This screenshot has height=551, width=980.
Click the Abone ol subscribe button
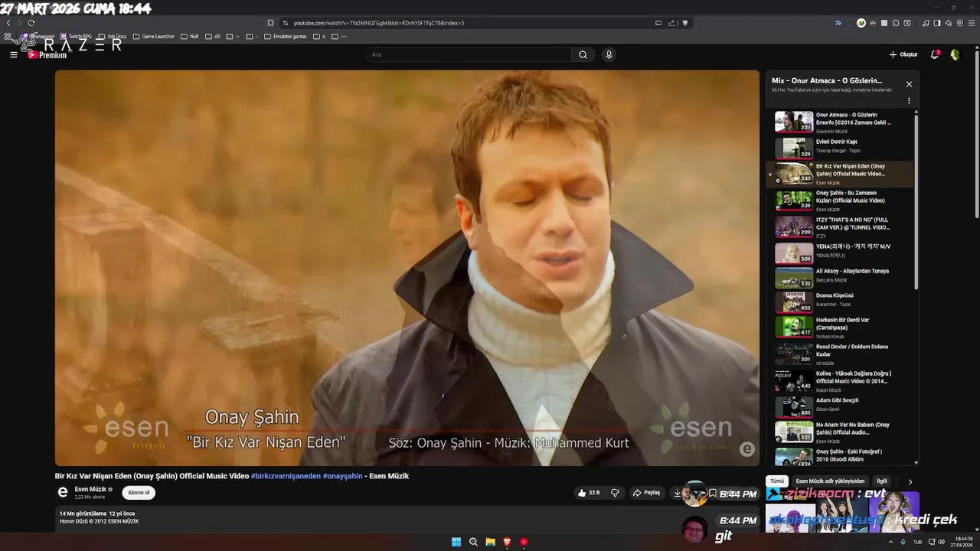139,493
